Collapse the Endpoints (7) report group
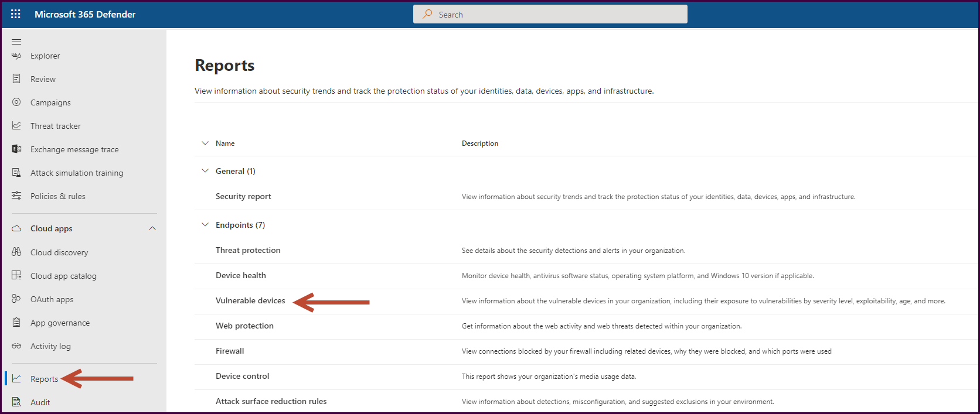This screenshot has width=980, height=414. (205, 225)
